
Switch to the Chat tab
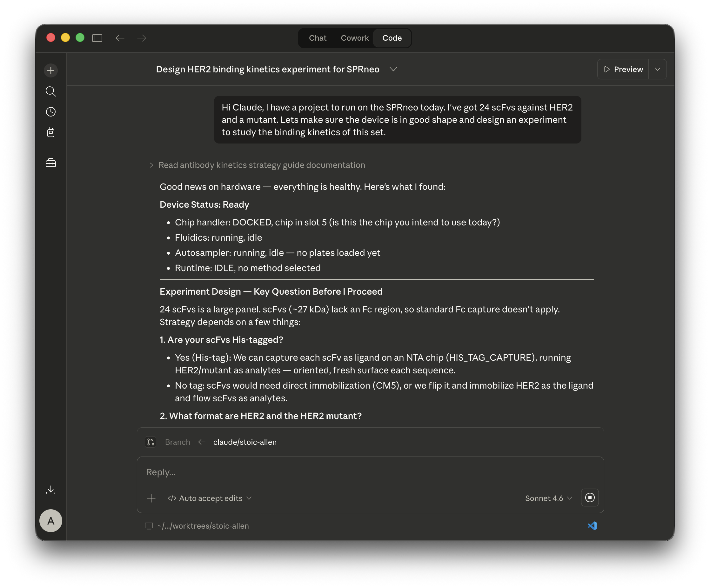point(318,38)
